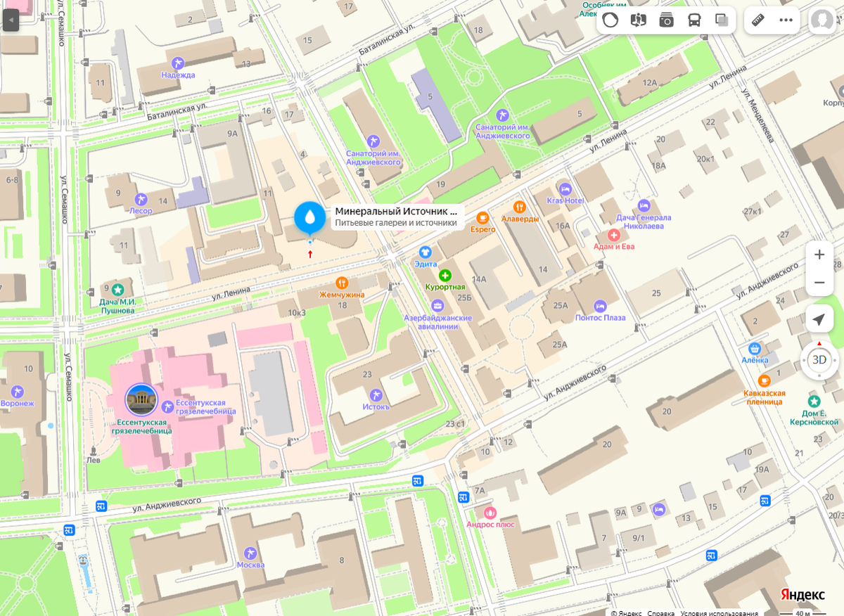Select Воронеж sanatorium icon
The height and width of the screenshot is (616, 844).
tap(18, 391)
